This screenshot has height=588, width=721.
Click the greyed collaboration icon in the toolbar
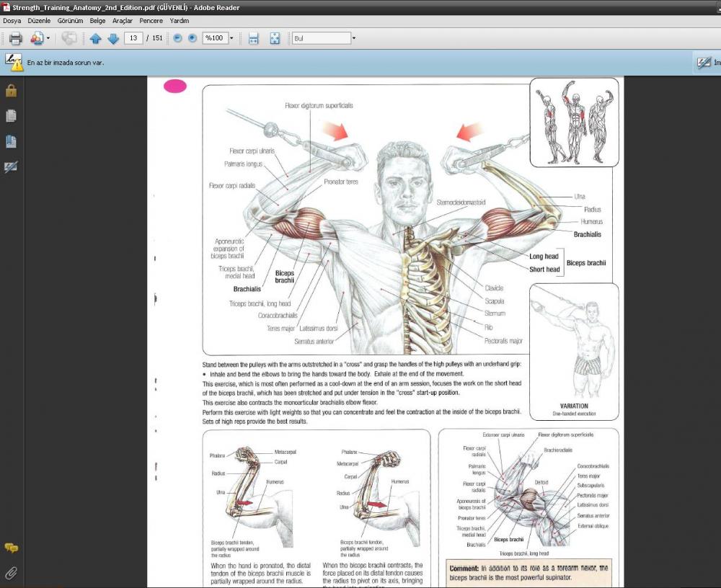tap(69, 39)
